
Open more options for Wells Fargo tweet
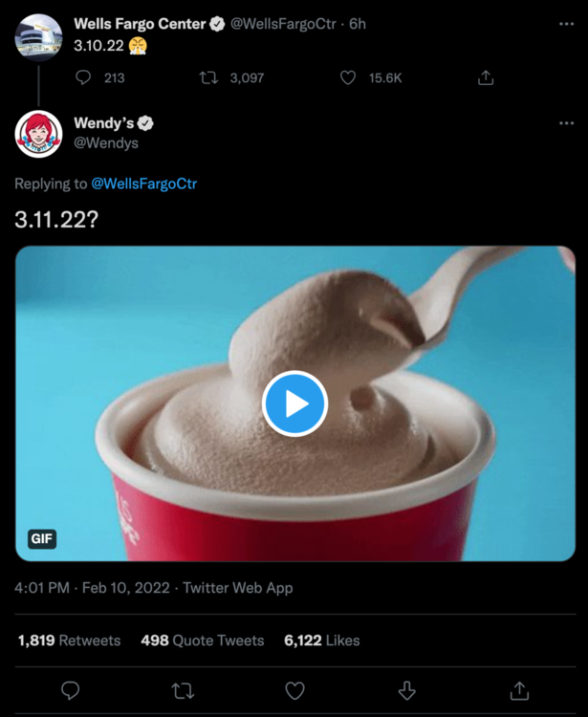pos(566,23)
